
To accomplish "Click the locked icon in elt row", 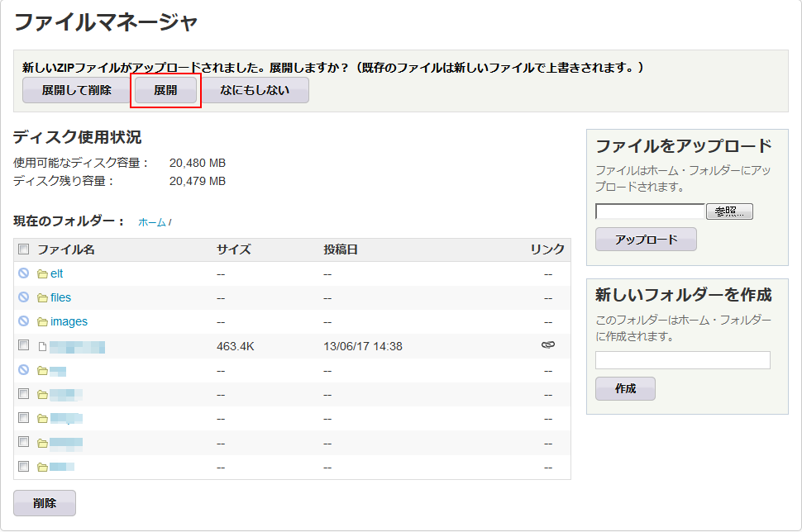I will point(23,273).
